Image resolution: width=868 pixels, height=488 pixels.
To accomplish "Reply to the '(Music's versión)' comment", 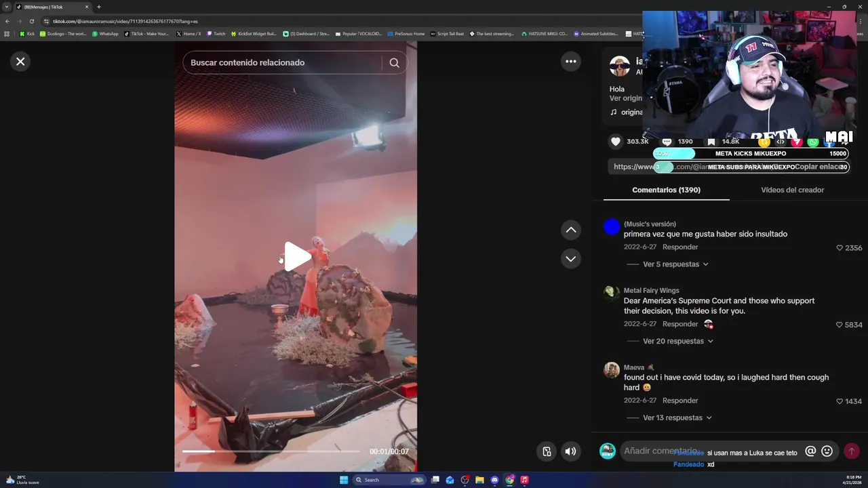I will (x=680, y=247).
